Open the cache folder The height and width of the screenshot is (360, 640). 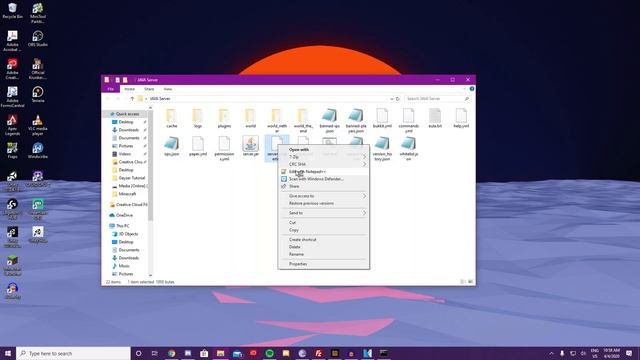tap(171, 118)
